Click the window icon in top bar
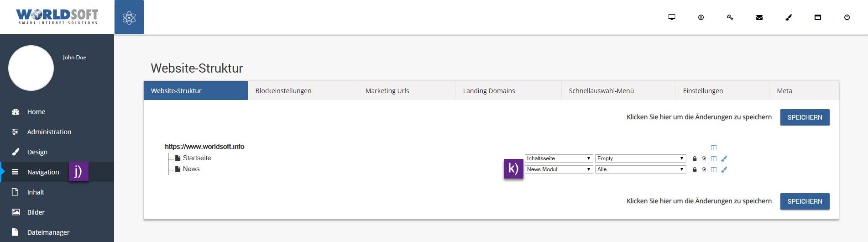Image resolution: width=868 pixels, height=242 pixels. click(x=818, y=17)
